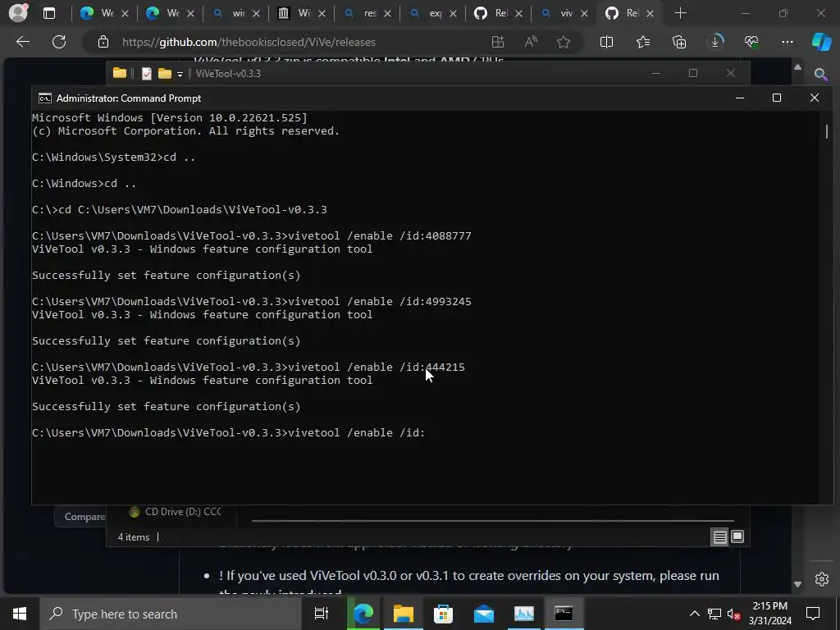Click the Explorer quick access Properties icon

tap(146, 73)
